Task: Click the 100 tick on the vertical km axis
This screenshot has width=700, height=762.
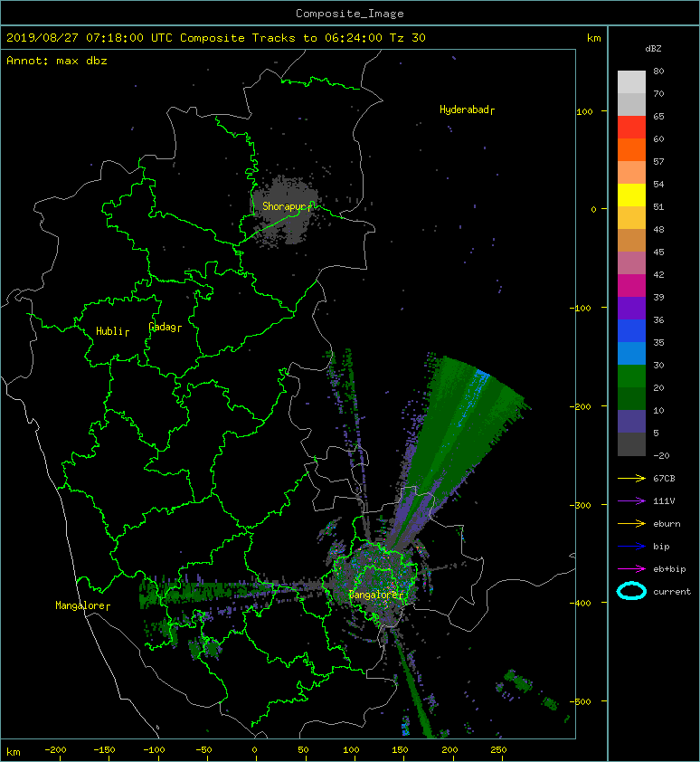Action: [584, 112]
